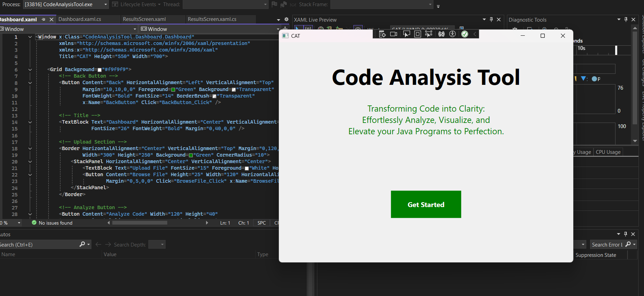Click the Green Background swatch on line 19
The height and width of the screenshot is (296, 644).
click(x=191, y=155)
